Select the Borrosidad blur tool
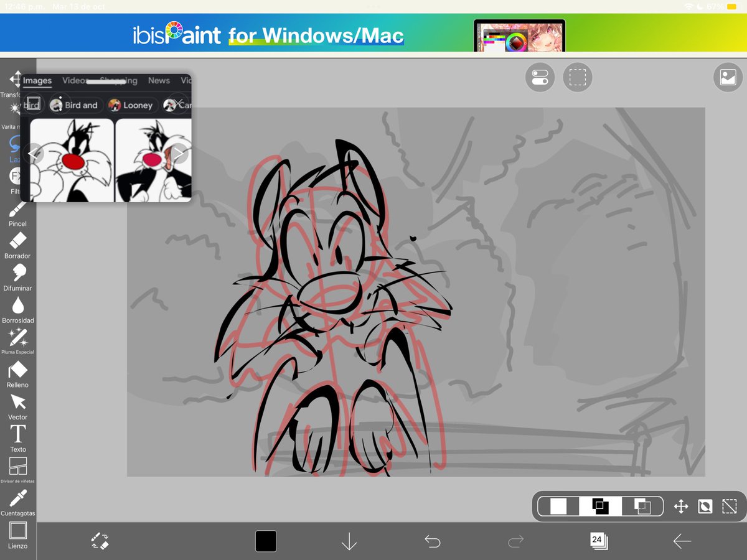Screen dimensions: 747x560 click(17, 310)
